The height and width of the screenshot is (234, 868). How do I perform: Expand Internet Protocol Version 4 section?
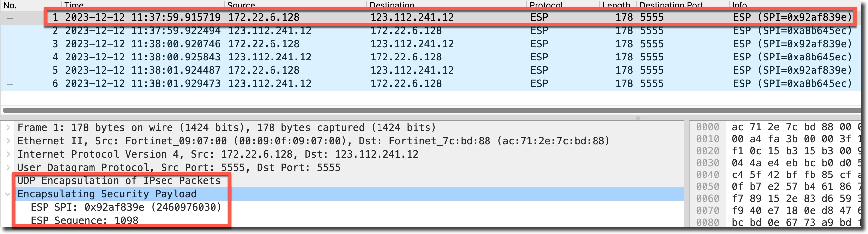click(x=8, y=155)
